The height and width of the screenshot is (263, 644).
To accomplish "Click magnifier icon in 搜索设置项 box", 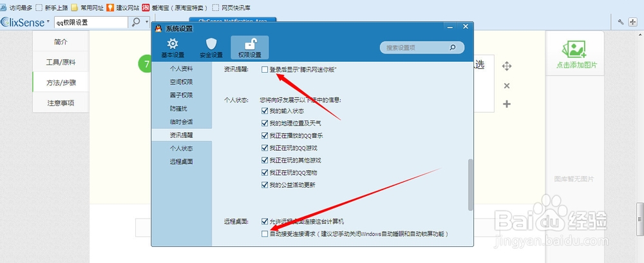I will click(452, 47).
